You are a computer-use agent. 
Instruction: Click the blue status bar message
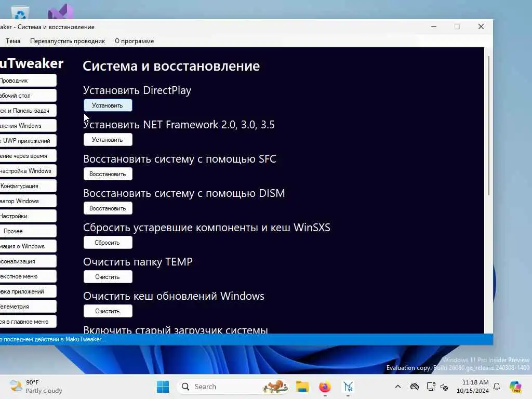pos(52,339)
